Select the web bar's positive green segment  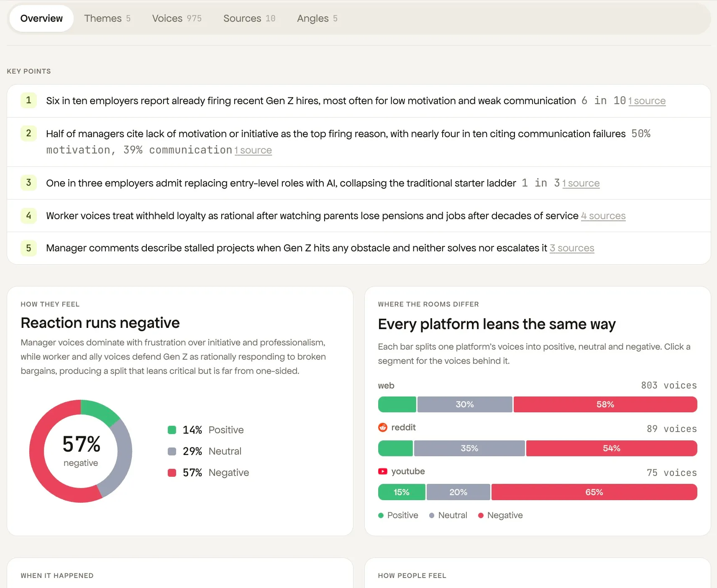point(397,404)
